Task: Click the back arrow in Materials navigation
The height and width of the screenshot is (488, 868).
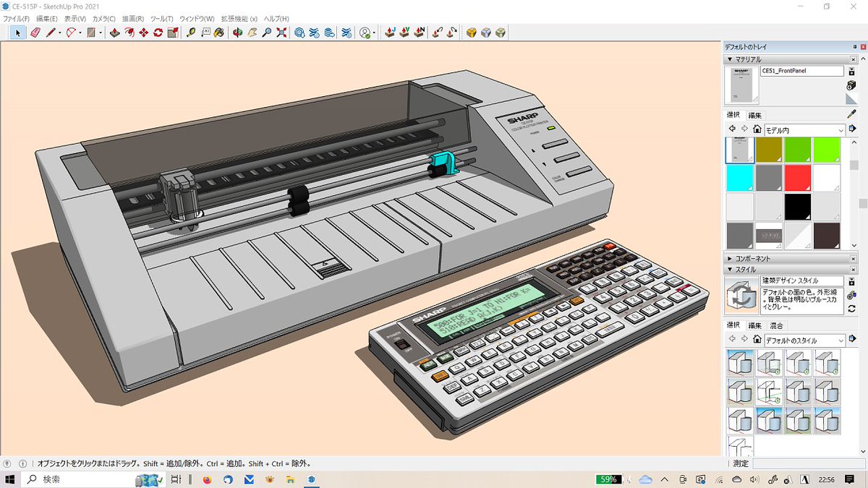Action: (x=732, y=129)
